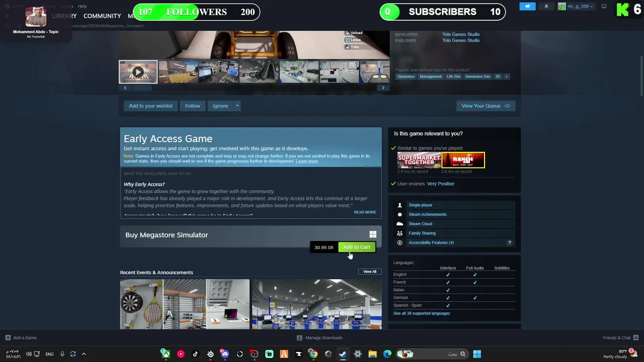Select the Simulation tag

click(x=406, y=76)
